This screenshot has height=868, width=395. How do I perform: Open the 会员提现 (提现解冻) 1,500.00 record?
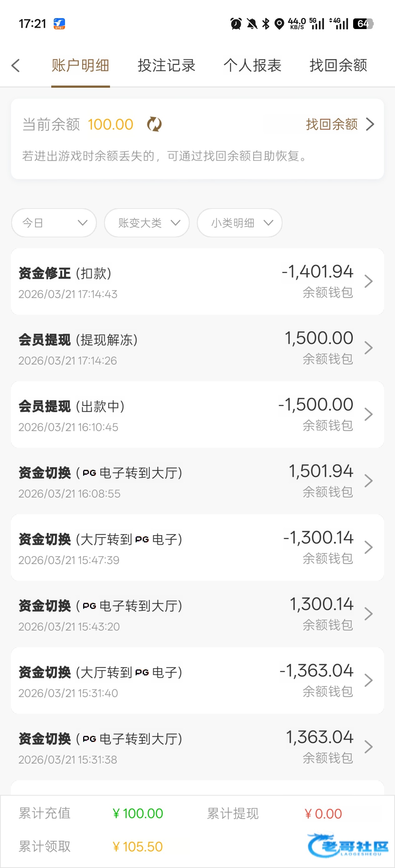(197, 348)
